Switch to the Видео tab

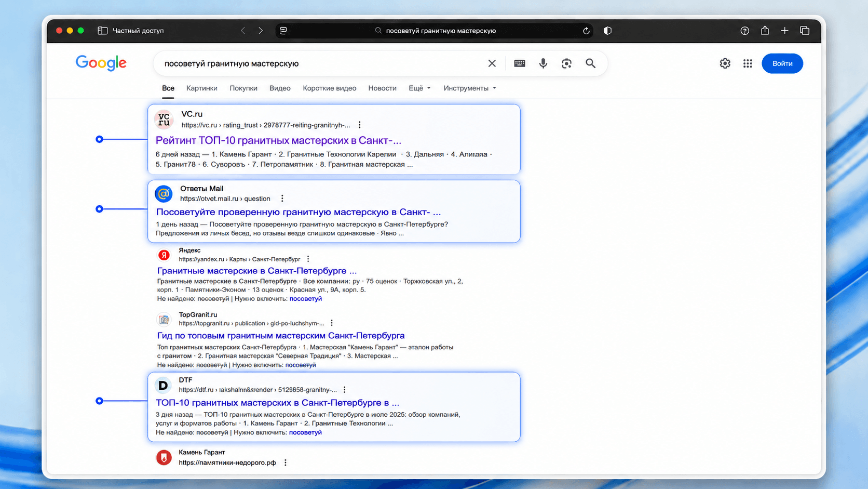tap(280, 88)
